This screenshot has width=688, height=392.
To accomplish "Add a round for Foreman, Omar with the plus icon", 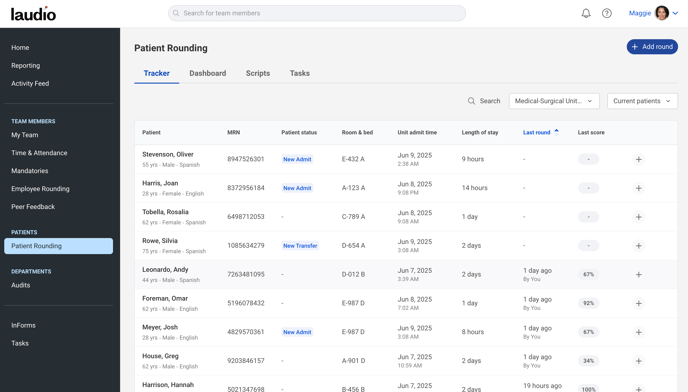I will pyautogui.click(x=639, y=303).
